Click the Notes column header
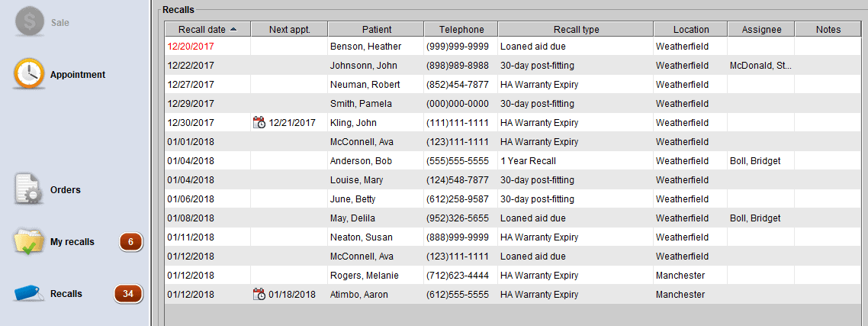 (x=828, y=30)
